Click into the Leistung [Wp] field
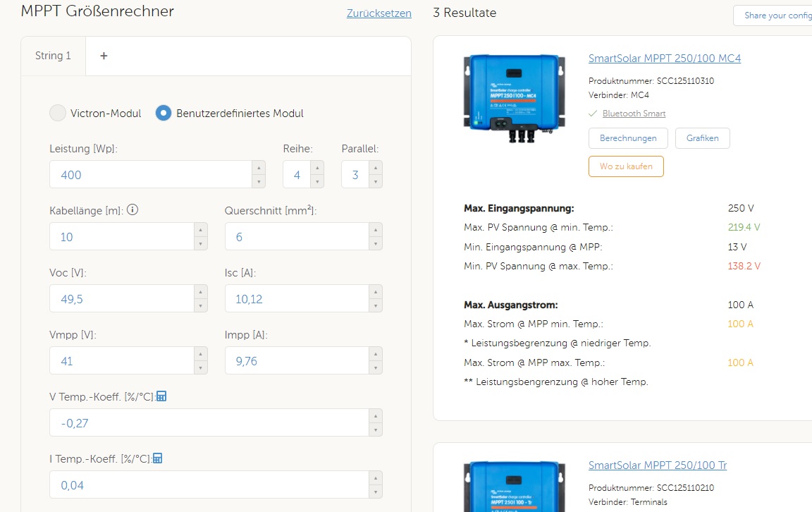812x512 pixels. coord(151,175)
